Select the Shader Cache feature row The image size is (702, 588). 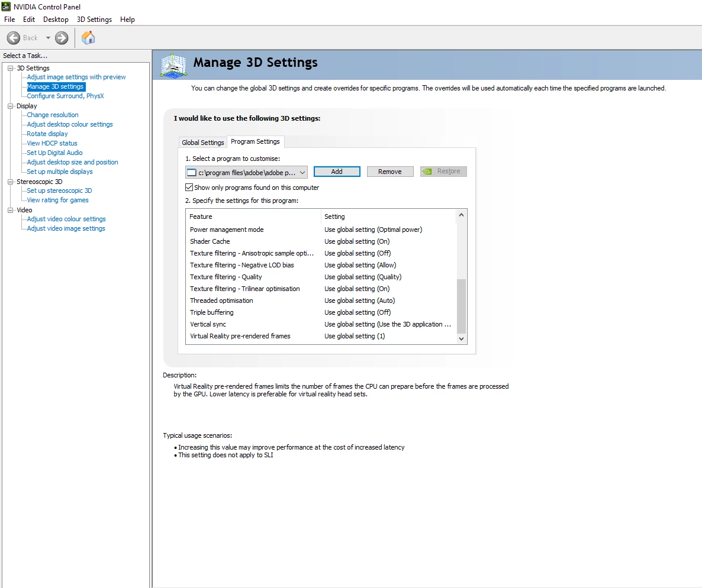[321, 241]
